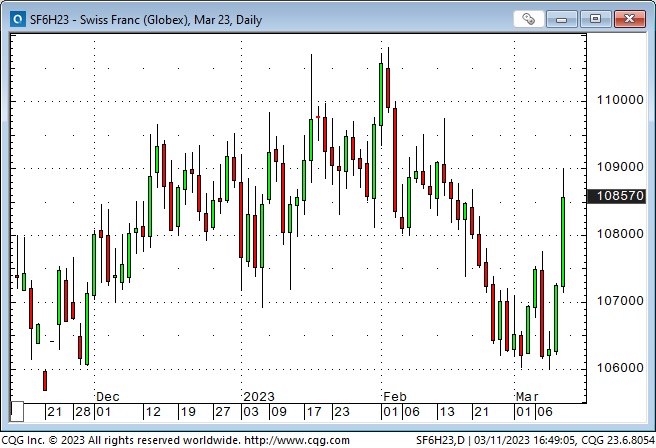The width and height of the screenshot is (656, 448).
Task: Click the latest tall green candlestick near 108570
Action: pyautogui.click(x=563, y=242)
